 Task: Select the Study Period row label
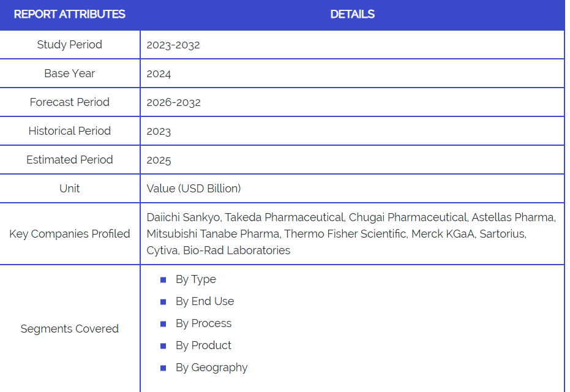click(x=70, y=45)
